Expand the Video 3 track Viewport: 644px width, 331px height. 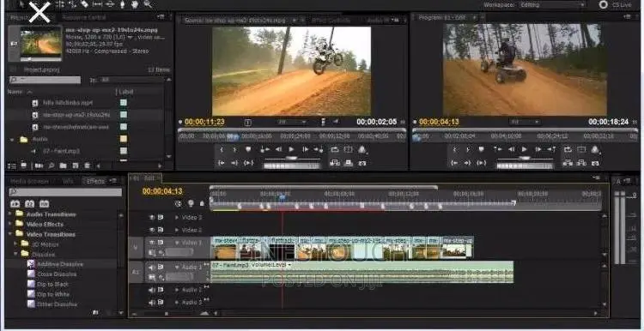[x=177, y=218]
